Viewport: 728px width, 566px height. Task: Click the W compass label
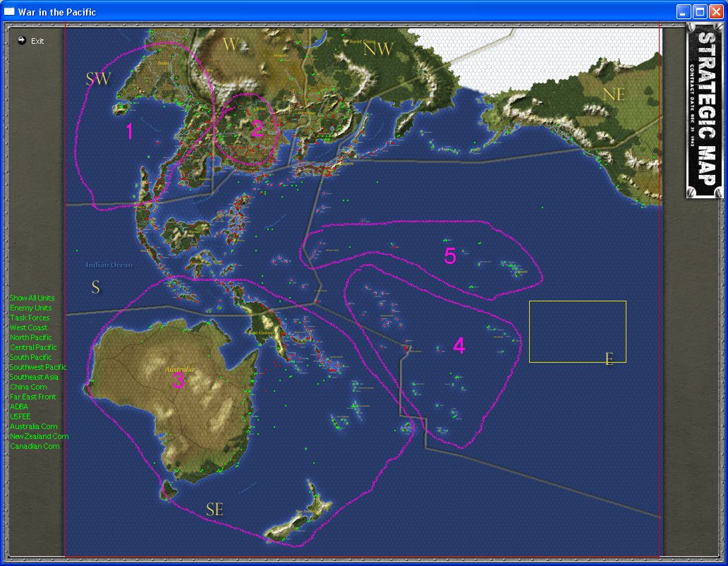pos(231,44)
